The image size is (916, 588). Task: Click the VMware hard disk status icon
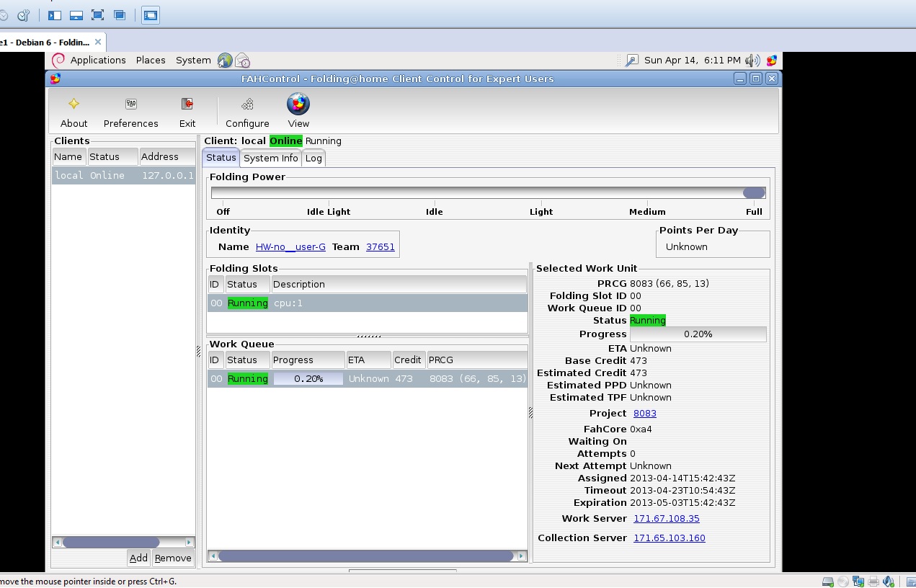(828, 581)
